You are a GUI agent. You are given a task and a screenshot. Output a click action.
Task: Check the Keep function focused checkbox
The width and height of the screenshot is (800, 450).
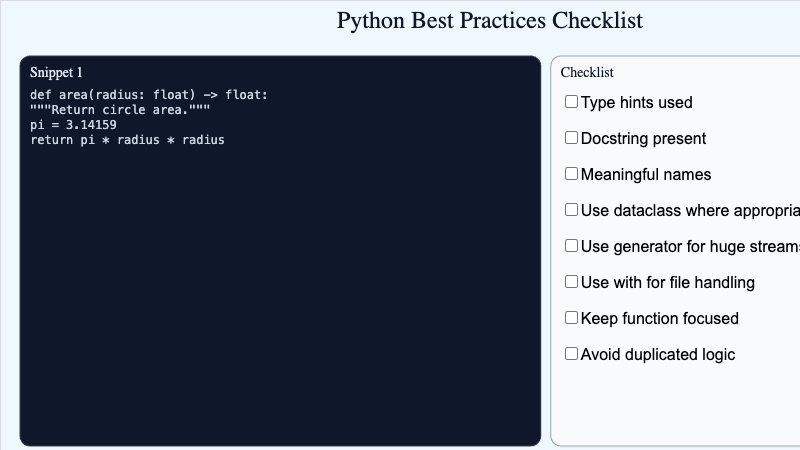coord(572,318)
